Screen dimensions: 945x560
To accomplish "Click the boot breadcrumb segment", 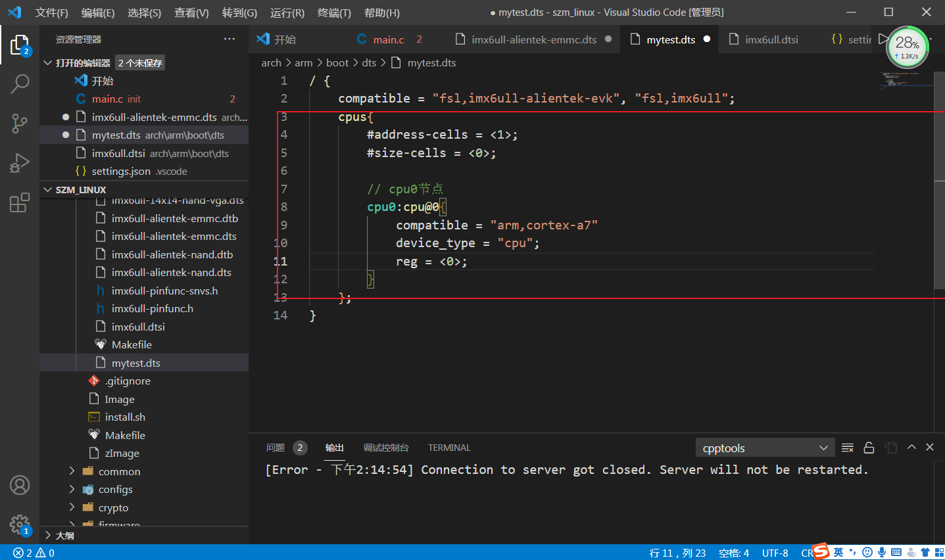I will (x=337, y=63).
